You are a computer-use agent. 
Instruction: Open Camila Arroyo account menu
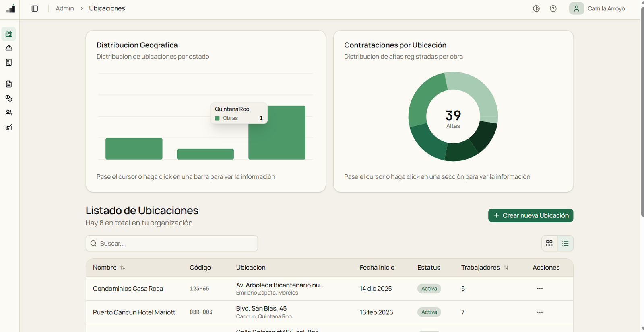pyautogui.click(x=597, y=8)
